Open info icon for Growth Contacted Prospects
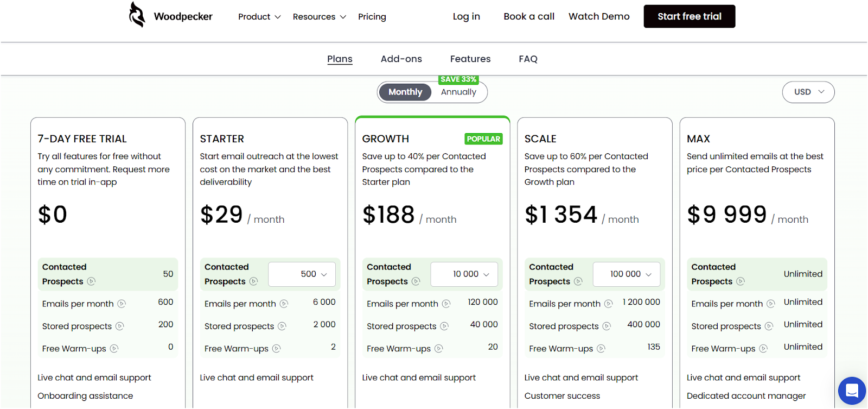This screenshot has height=409, width=868. click(x=416, y=281)
